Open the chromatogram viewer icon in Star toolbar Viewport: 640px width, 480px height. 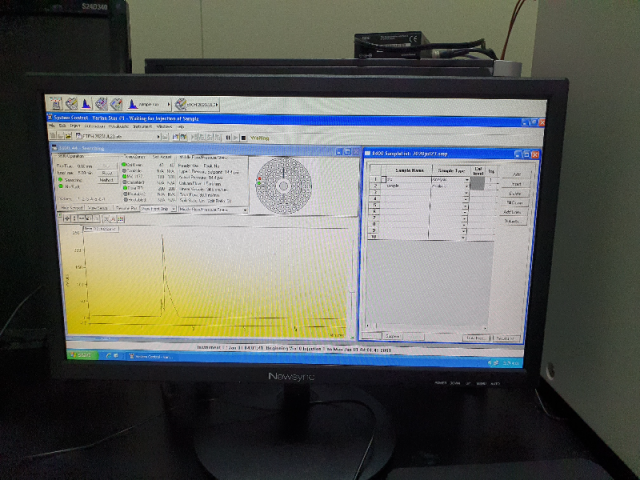tap(86, 104)
